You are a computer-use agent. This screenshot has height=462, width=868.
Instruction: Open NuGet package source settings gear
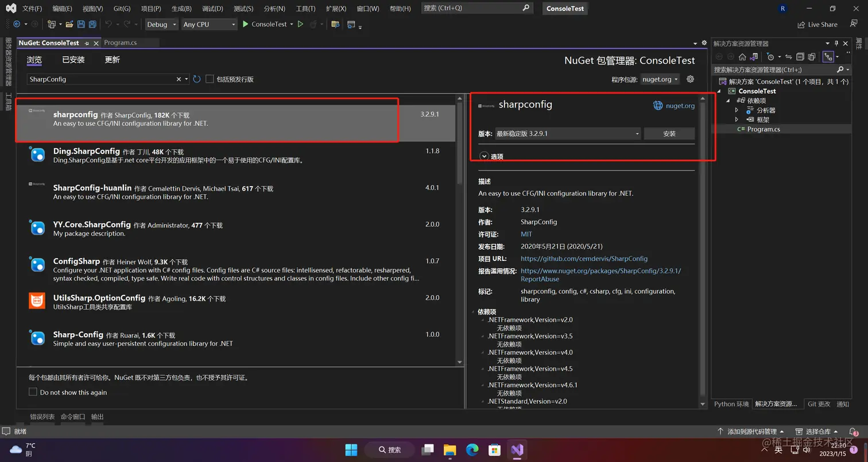(x=691, y=79)
